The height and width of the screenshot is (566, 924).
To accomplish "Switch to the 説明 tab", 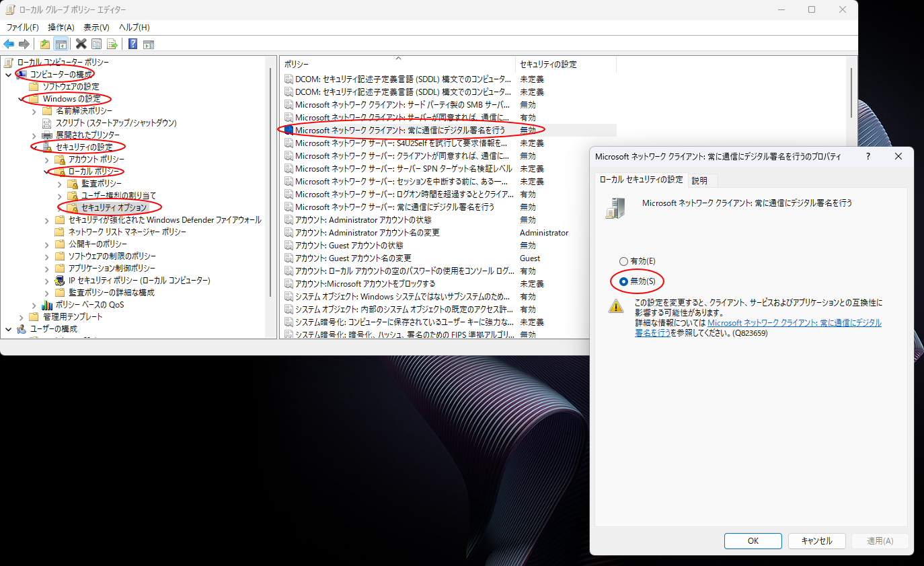I will [x=699, y=180].
